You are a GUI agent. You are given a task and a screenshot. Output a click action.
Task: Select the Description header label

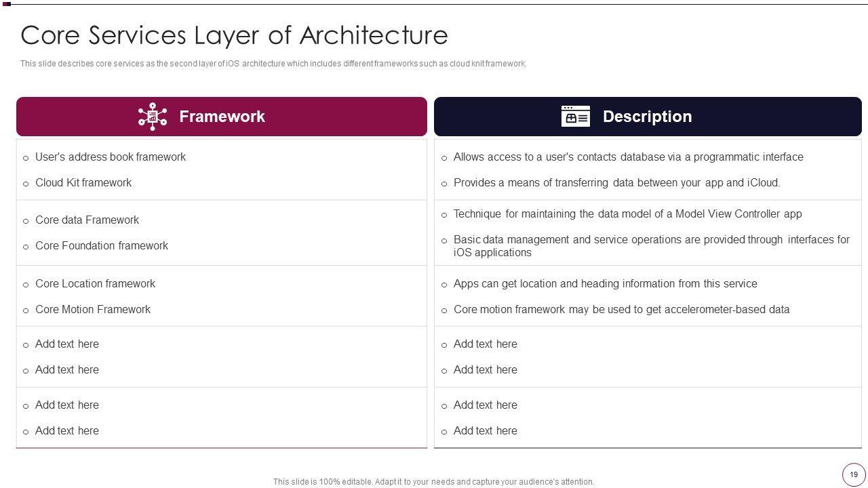coord(647,117)
